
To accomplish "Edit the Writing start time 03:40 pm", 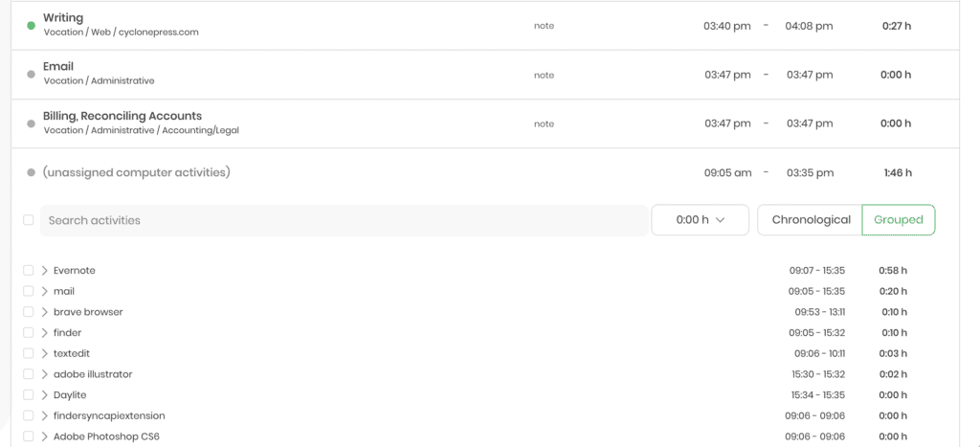I will pyautogui.click(x=727, y=26).
